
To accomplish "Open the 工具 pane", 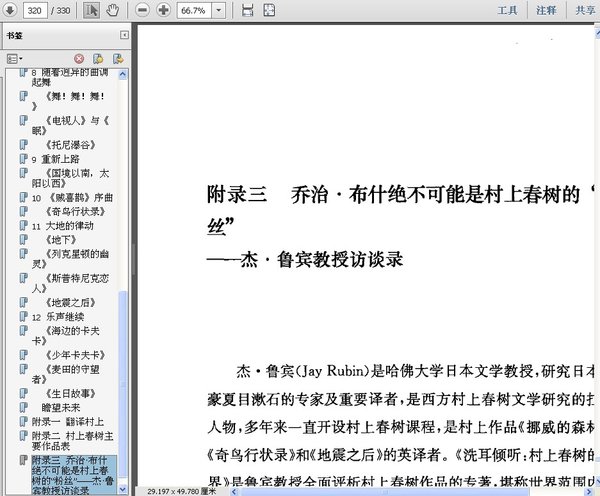I will click(x=507, y=10).
